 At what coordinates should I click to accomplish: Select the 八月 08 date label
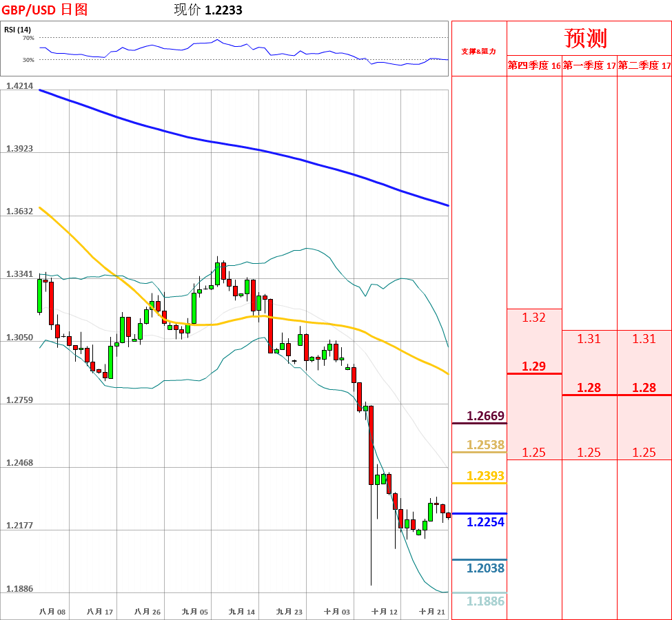pyautogui.click(x=52, y=612)
